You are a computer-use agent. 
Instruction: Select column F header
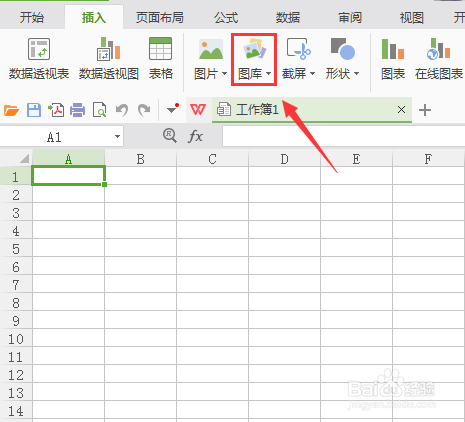pyautogui.click(x=429, y=159)
